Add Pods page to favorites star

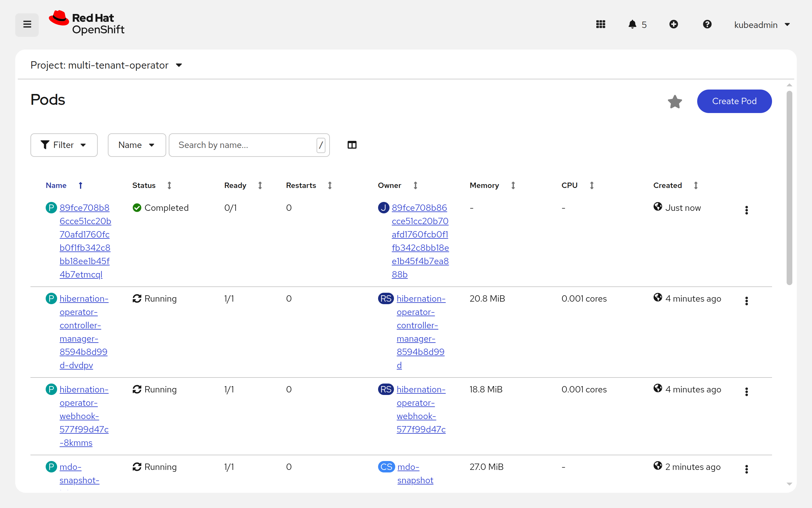point(675,102)
